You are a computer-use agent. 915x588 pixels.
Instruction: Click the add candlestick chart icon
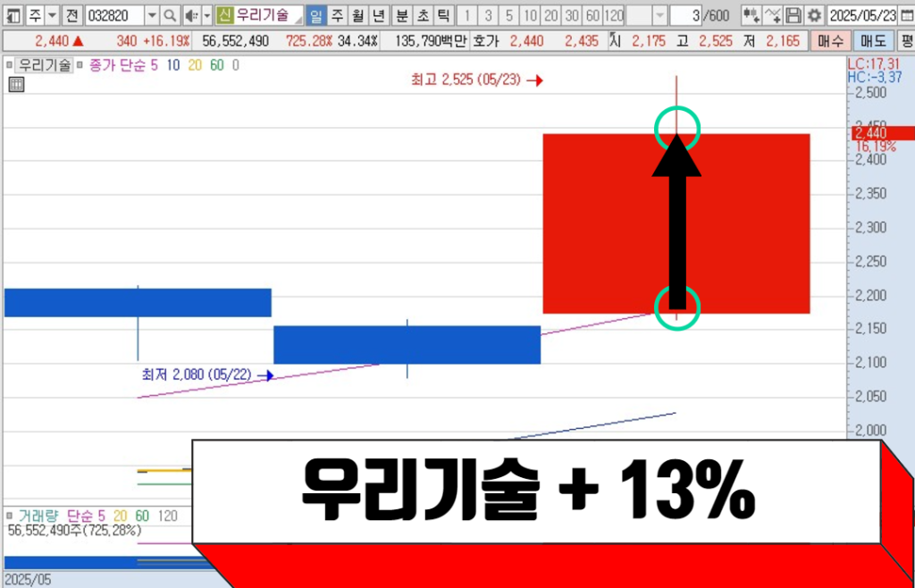[751, 15]
